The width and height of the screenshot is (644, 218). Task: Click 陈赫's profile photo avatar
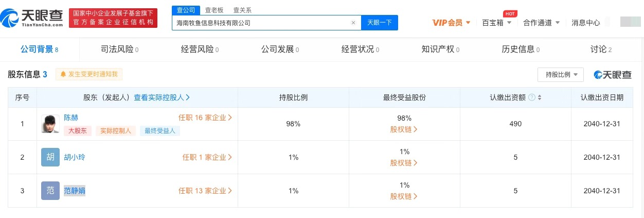coord(50,124)
